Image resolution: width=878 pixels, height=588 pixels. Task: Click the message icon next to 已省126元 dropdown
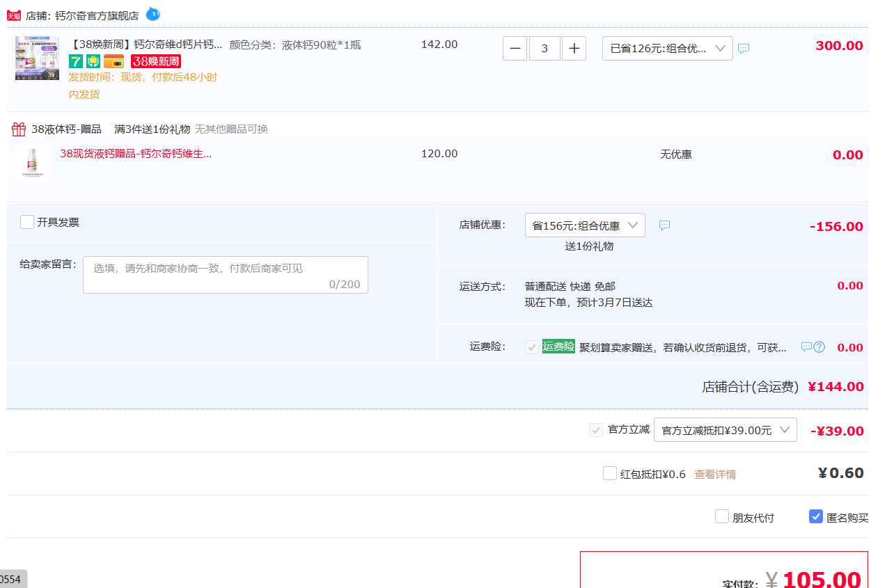(744, 49)
